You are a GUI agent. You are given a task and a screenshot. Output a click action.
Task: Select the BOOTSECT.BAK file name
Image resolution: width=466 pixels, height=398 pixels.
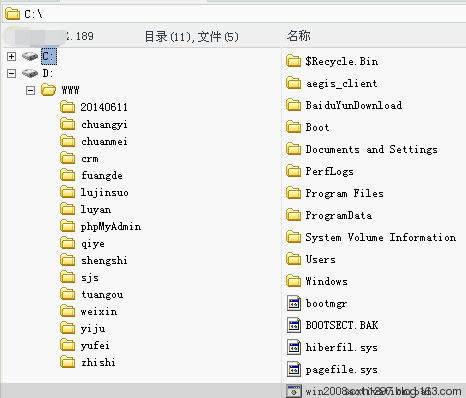tap(342, 325)
